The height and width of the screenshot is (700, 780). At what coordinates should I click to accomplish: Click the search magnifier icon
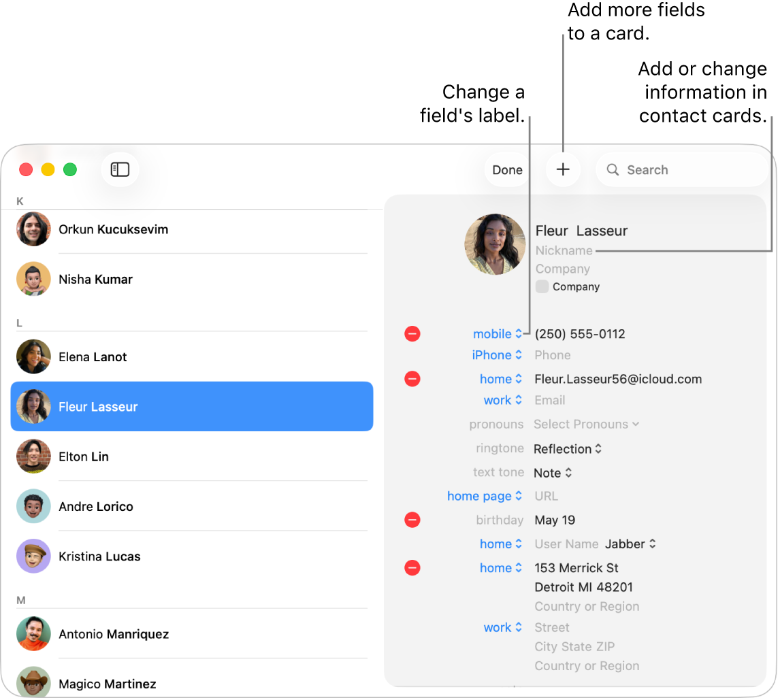point(612,169)
